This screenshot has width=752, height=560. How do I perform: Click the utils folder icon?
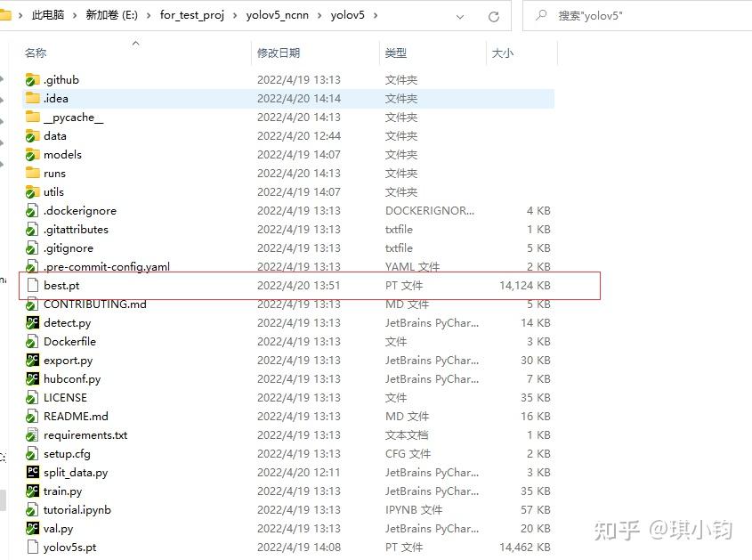tap(33, 192)
